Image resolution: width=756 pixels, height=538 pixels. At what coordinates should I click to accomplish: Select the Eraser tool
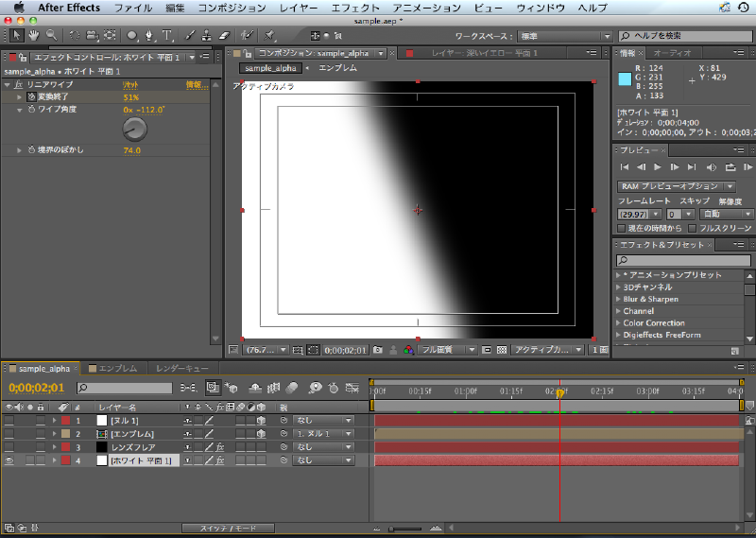point(223,35)
